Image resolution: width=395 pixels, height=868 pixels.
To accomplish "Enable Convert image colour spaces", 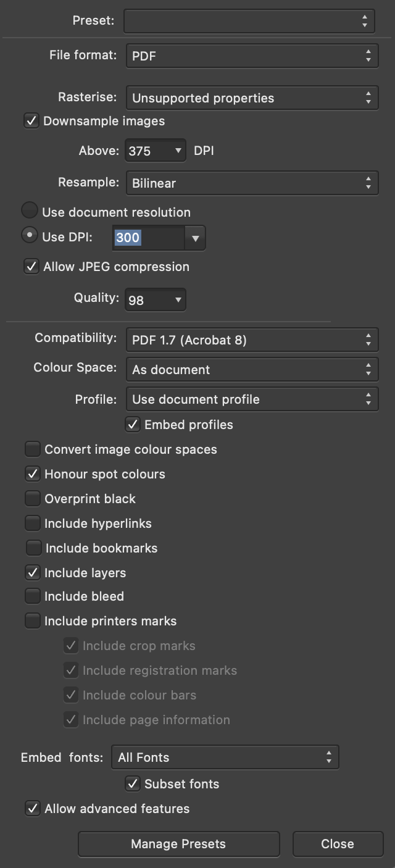I will (33, 449).
